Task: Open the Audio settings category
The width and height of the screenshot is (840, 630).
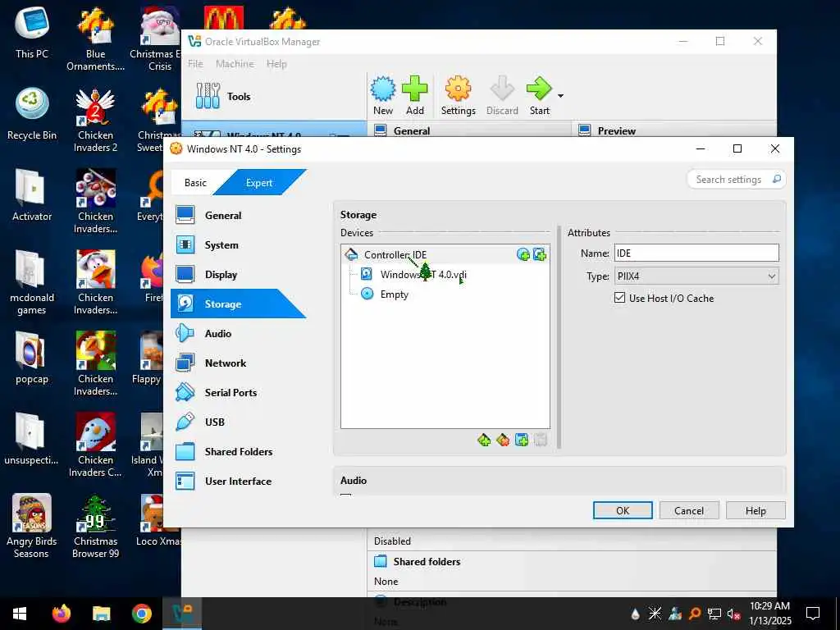Action: pos(239,333)
